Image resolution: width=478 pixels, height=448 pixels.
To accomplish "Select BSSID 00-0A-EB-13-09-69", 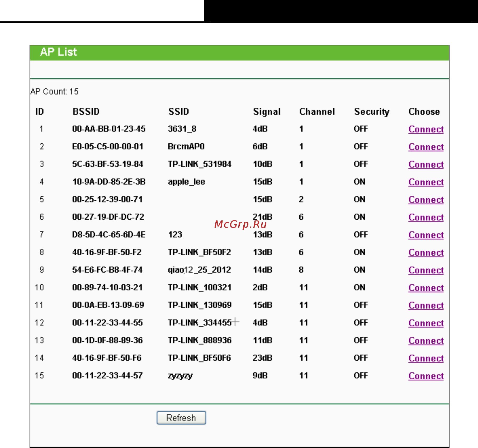I will (108, 305).
